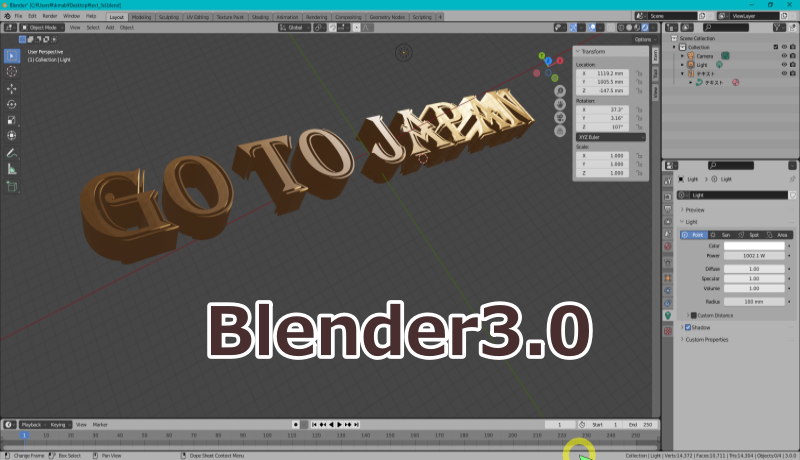Click outliner search field
The image size is (800, 460).
coord(725,28)
